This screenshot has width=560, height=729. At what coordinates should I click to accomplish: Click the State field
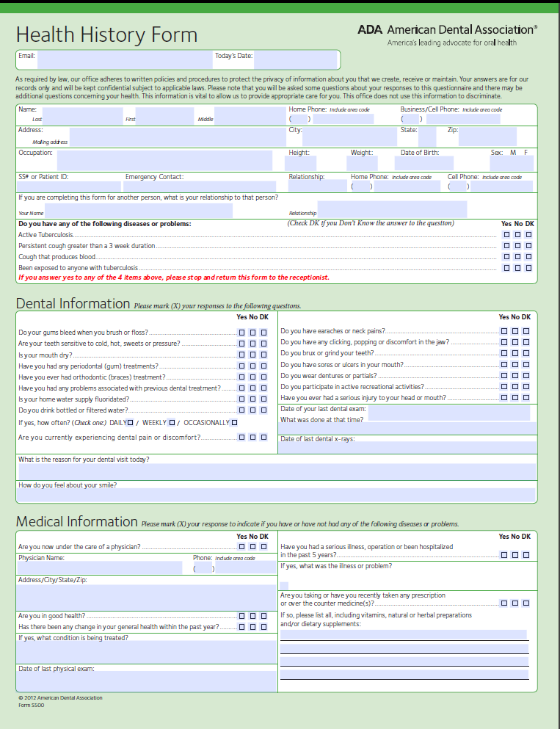[427, 137]
